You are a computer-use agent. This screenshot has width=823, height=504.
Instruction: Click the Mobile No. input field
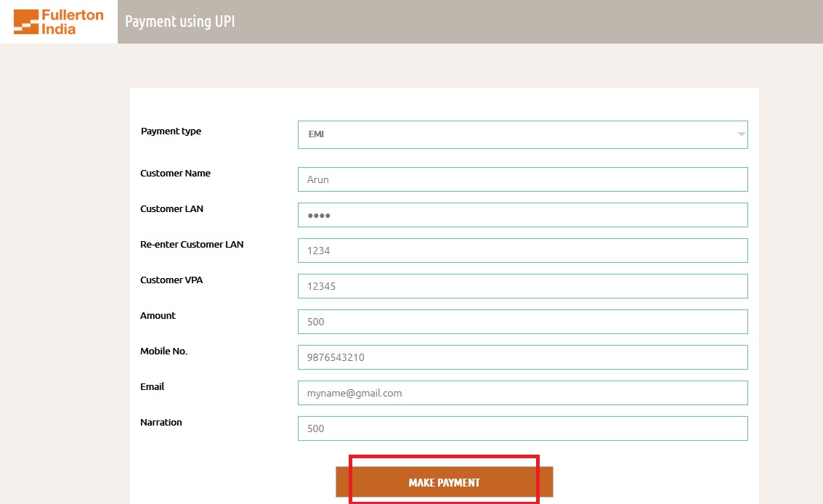click(522, 357)
